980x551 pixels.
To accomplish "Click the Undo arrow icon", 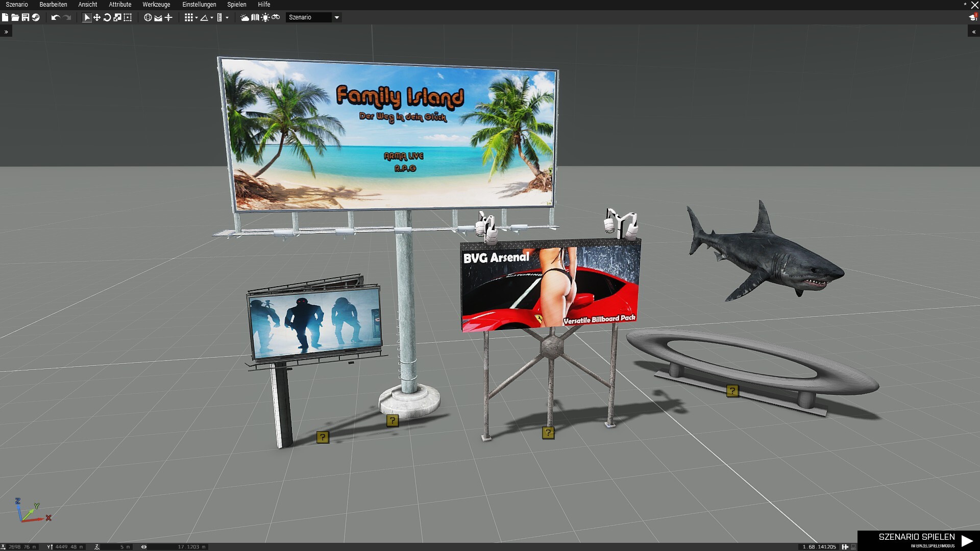I will click(x=55, y=17).
